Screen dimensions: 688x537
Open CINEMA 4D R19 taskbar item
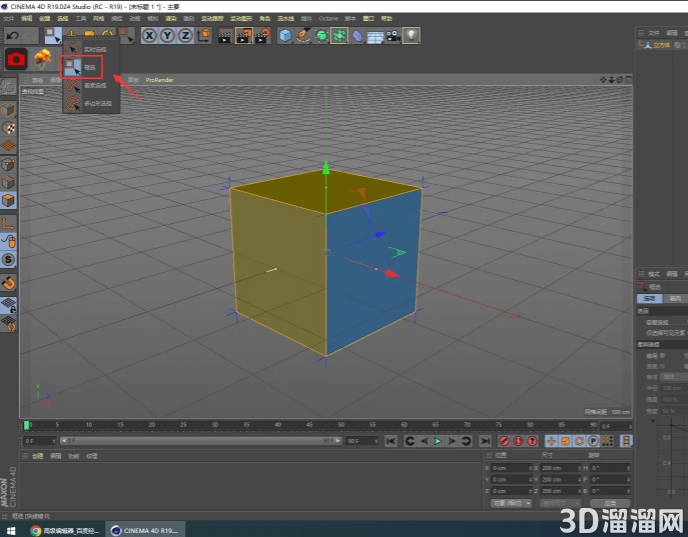tap(145, 530)
